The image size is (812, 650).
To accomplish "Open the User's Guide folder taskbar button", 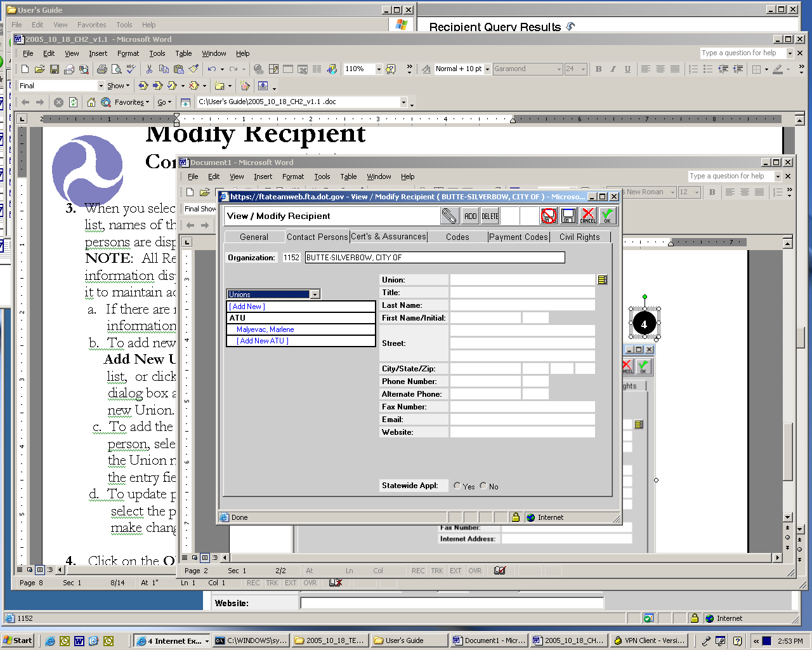I will click(x=409, y=640).
